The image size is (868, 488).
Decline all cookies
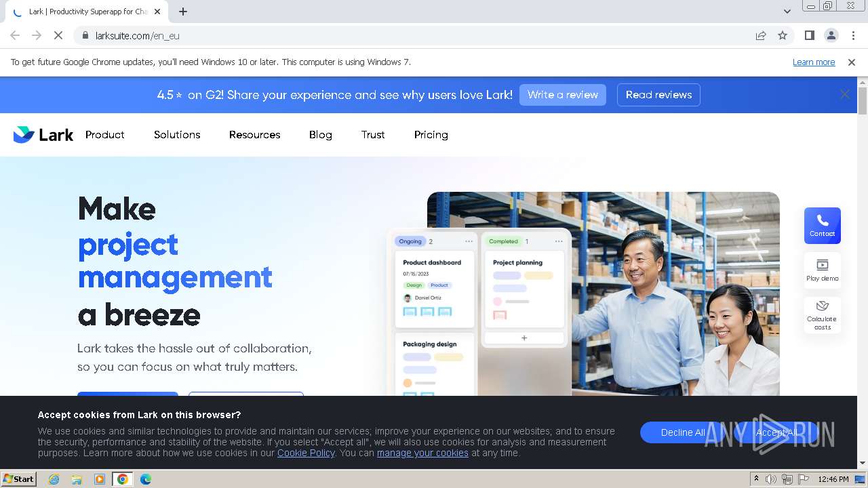pos(683,432)
